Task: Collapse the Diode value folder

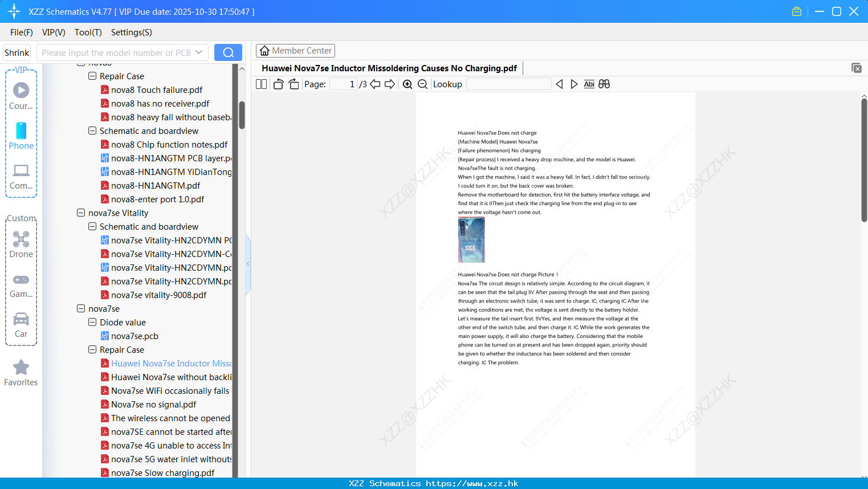Action: point(92,322)
